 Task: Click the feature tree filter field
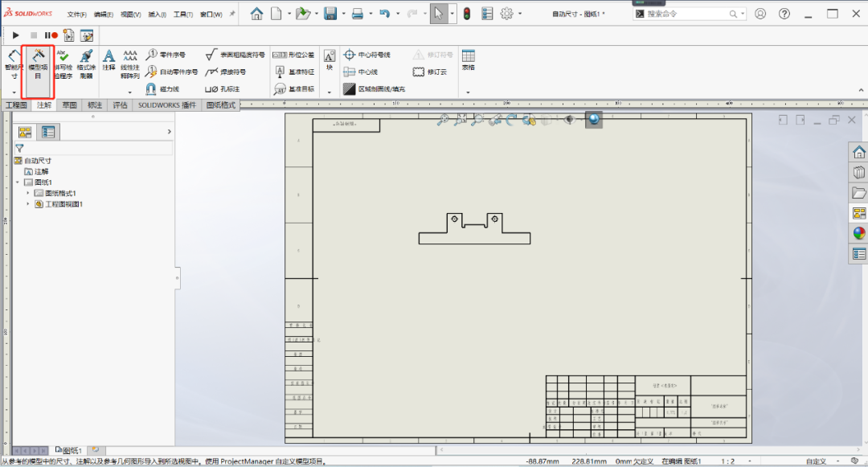pyautogui.click(x=93, y=148)
